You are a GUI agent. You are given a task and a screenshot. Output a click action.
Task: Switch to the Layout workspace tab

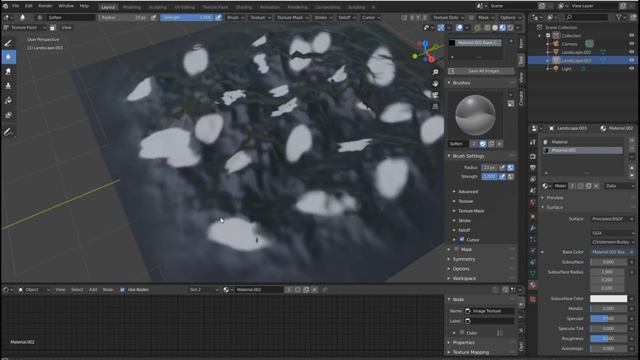(x=108, y=7)
